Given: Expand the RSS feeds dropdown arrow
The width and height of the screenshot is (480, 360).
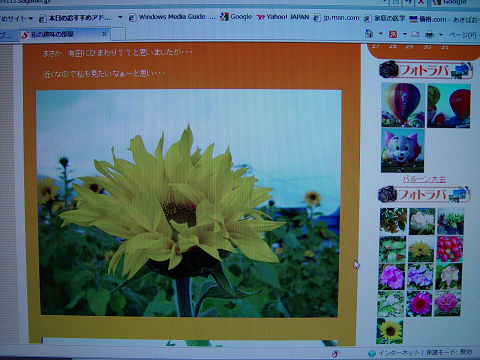Looking at the screenshot, I should click(405, 34).
